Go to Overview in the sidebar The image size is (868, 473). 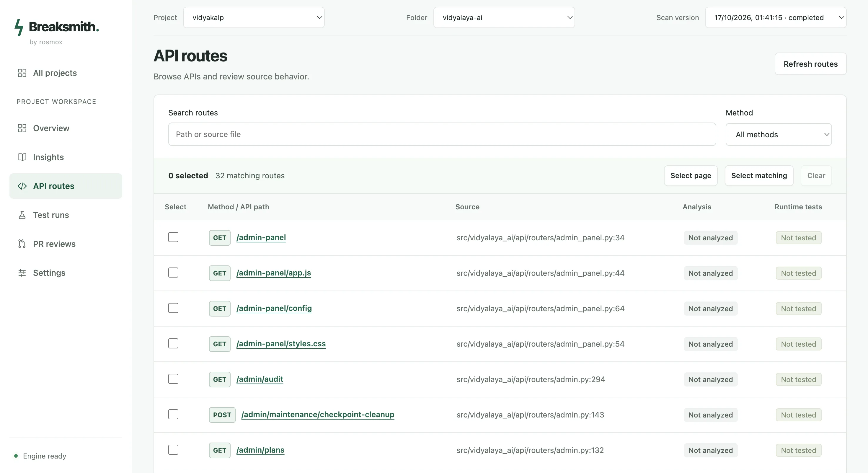tap(66, 128)
